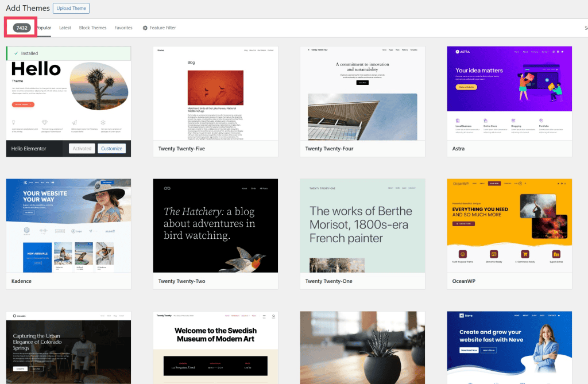Click the Activated button on Hello Elementor
The width and height of the screenshot is (588, 384).
coord(82,149)
